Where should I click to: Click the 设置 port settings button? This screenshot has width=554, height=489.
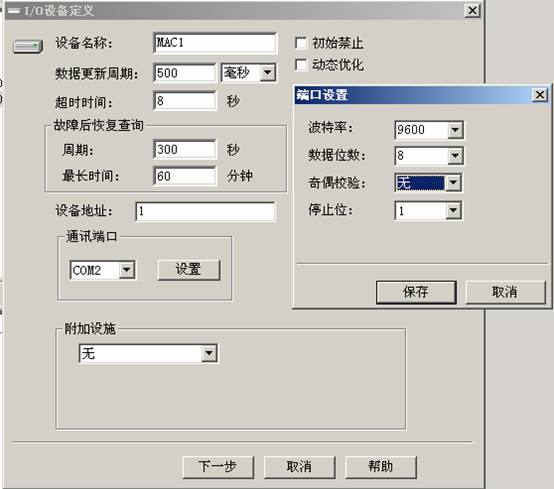pos(189,270)
